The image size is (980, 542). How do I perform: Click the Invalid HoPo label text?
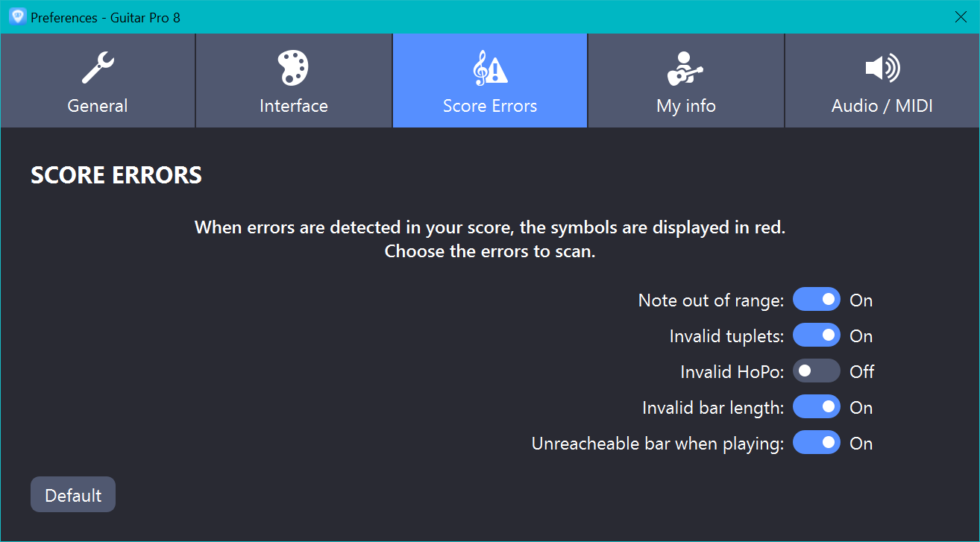[732, 371]
